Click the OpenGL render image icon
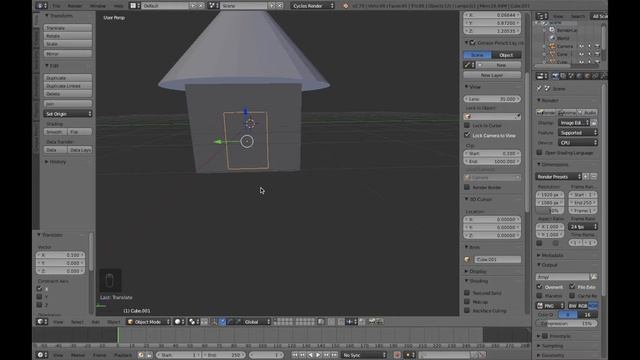 (x=372, y=322)
